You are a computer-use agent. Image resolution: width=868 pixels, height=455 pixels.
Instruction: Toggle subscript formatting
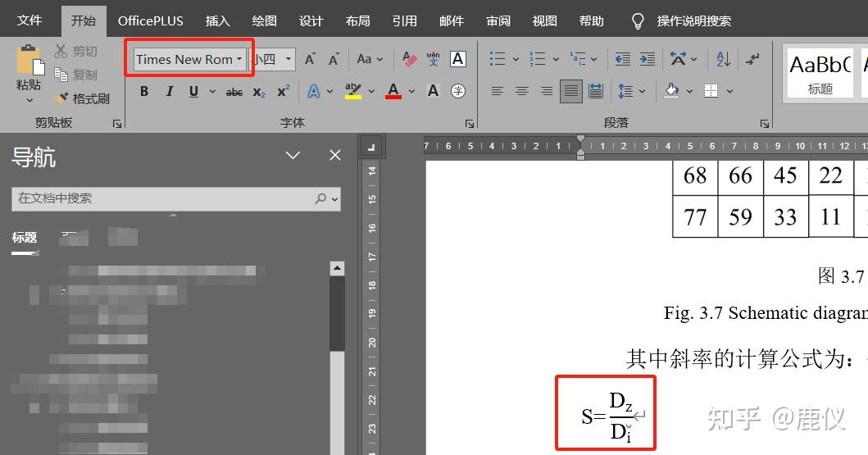(258, 92)
